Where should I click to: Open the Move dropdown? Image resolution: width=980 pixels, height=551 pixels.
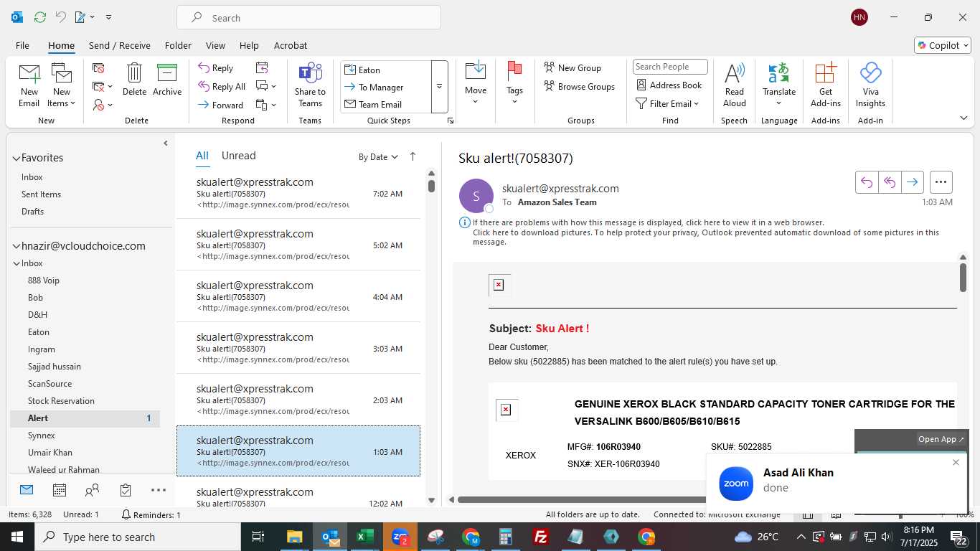[476, 85]
